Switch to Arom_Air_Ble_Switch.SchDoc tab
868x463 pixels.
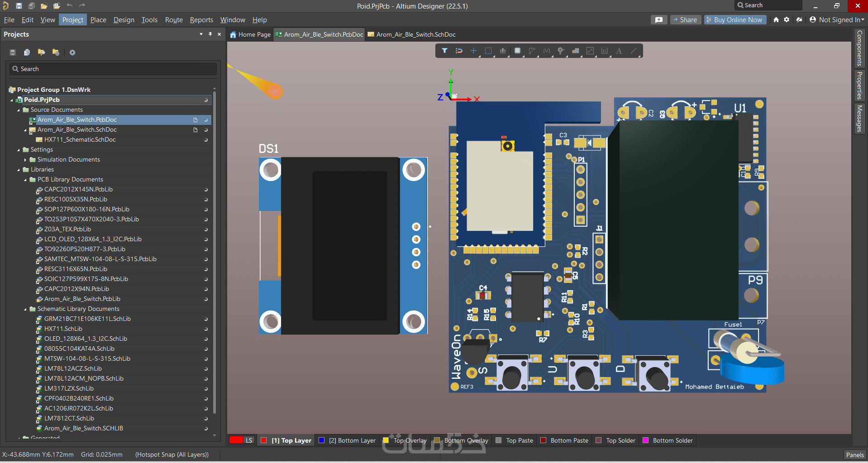(415, 34)
